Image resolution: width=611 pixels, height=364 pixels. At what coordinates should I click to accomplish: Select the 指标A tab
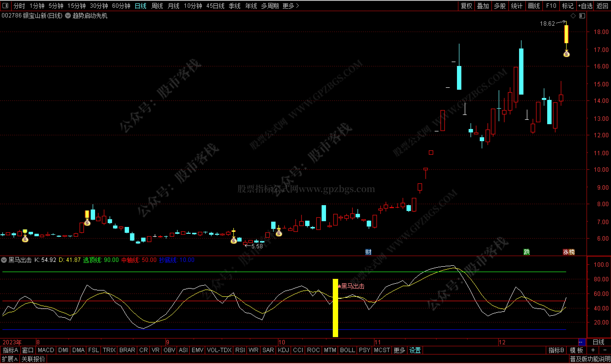(x=10, y=350)
